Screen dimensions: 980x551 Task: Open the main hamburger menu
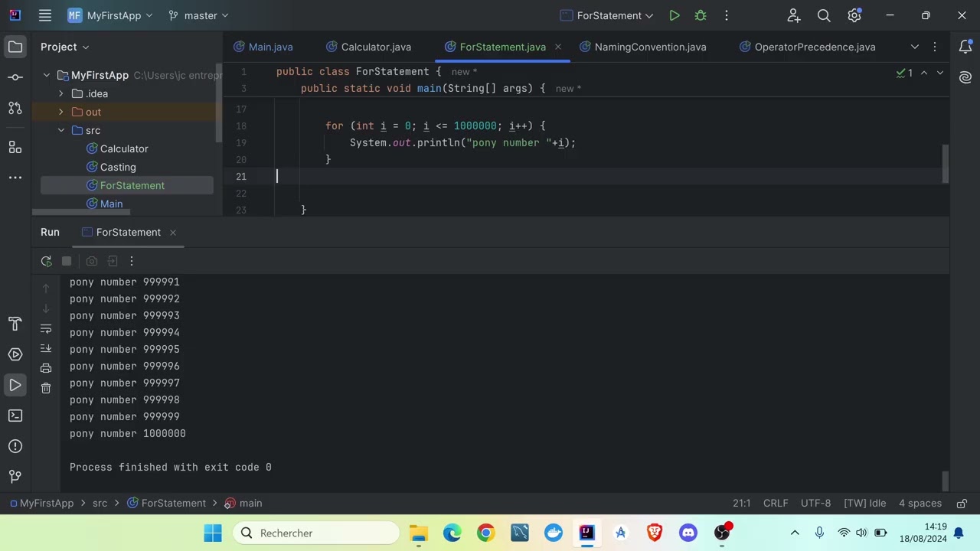point(45,15)
